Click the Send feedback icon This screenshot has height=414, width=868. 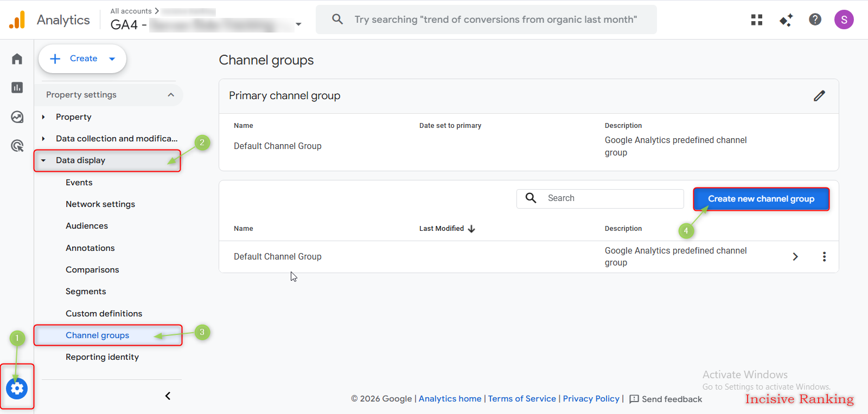pyautogui.click(x=634, y=399)
